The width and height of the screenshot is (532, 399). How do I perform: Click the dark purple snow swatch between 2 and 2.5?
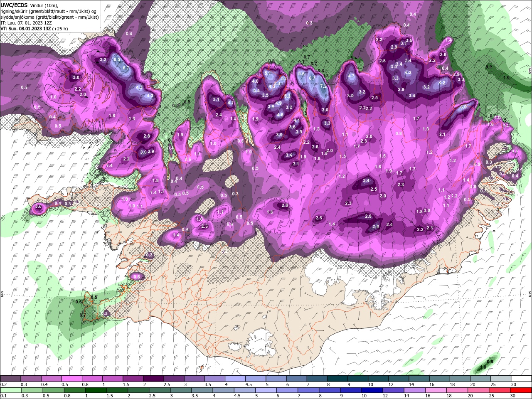[x=153, y=379]
